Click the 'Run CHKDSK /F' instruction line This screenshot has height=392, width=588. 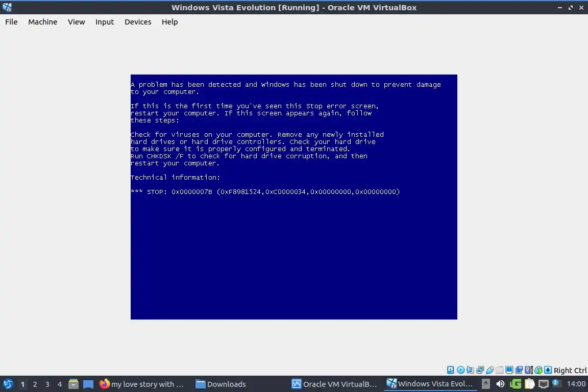(x=249, y=156)
